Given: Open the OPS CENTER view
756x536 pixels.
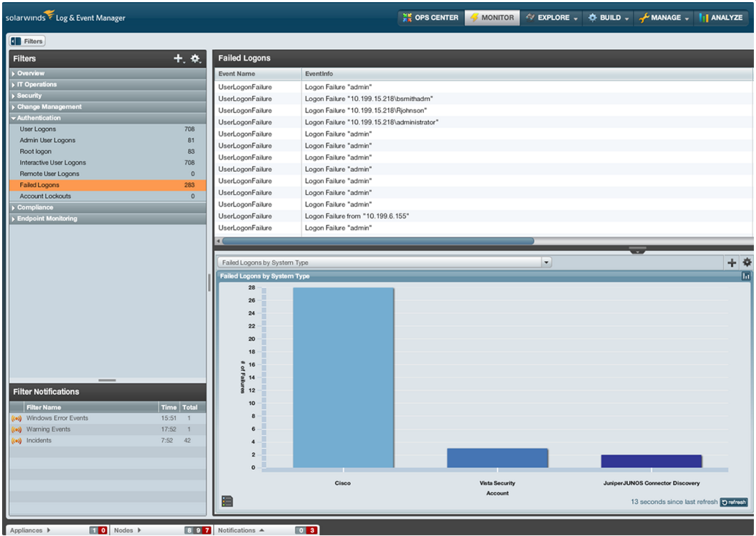Looking at the screenshot, I should click(430, 18).
